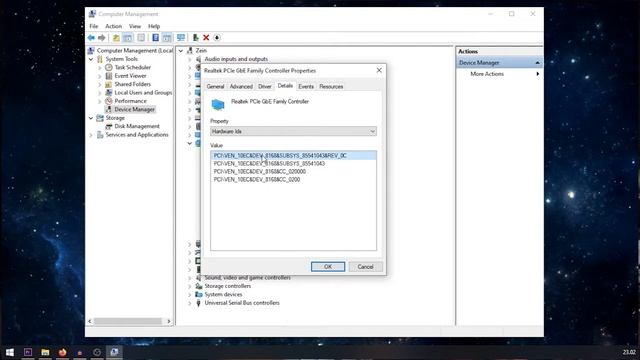The height and width of the screenshot is (360, 640).
Task: Select Disk Management in the tree
Action: [x=137, y=126]
